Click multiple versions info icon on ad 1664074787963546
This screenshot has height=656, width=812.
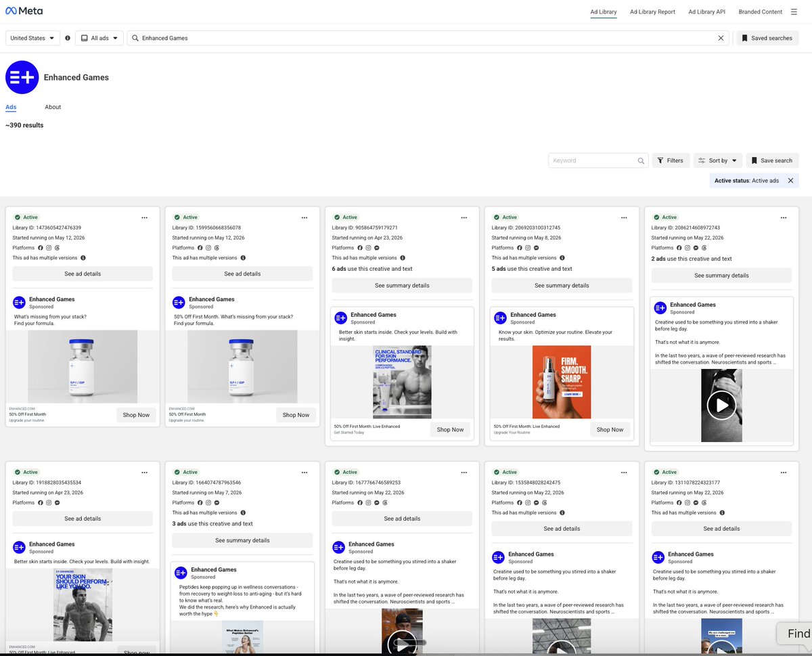coord(243,512)
